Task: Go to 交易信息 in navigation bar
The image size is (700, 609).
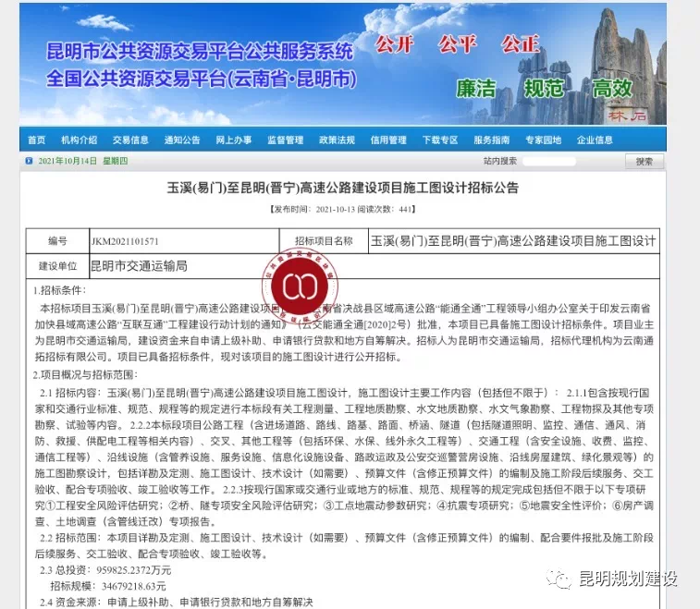Action: [130, 140]
